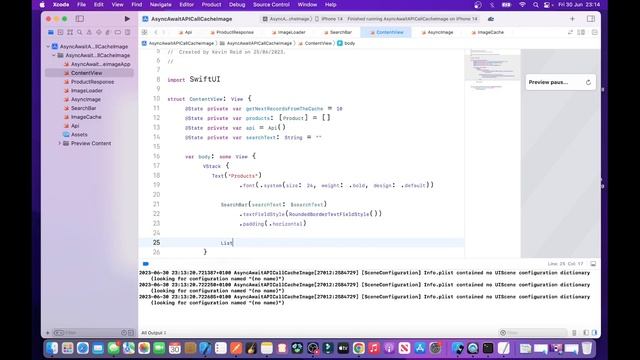Go forward with editor history arrow
The image size is (640, 360).
tap(164, 32)
